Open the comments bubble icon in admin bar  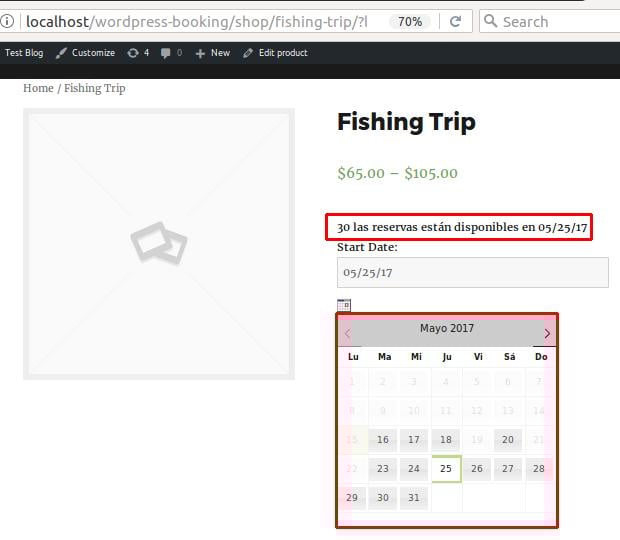pos(166,53)
